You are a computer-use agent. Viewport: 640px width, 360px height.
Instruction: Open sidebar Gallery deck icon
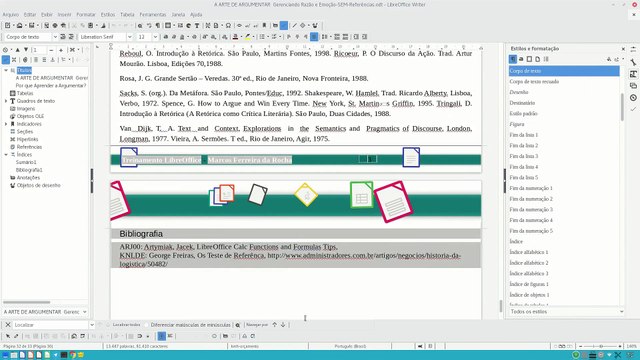click(633, 86)
